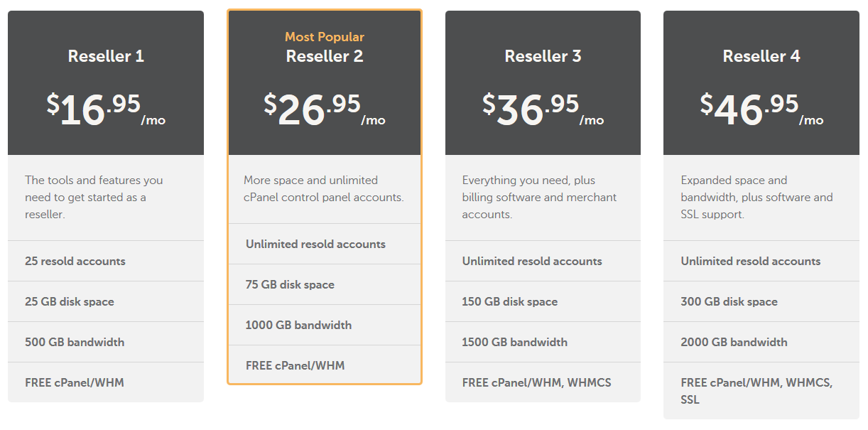Select FREE cPanel/WHM under Reseller 1
The image size is (868, 430).
(105, 382)
